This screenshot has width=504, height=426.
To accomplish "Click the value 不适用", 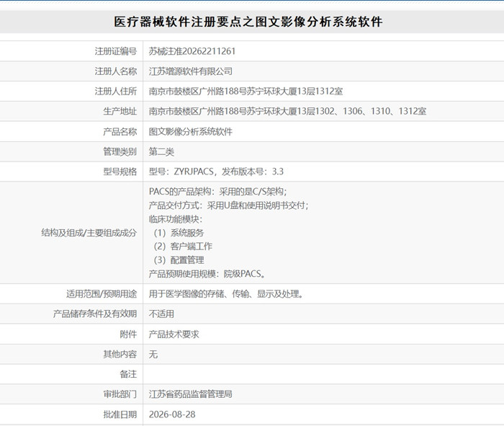I will click(161, 314).
